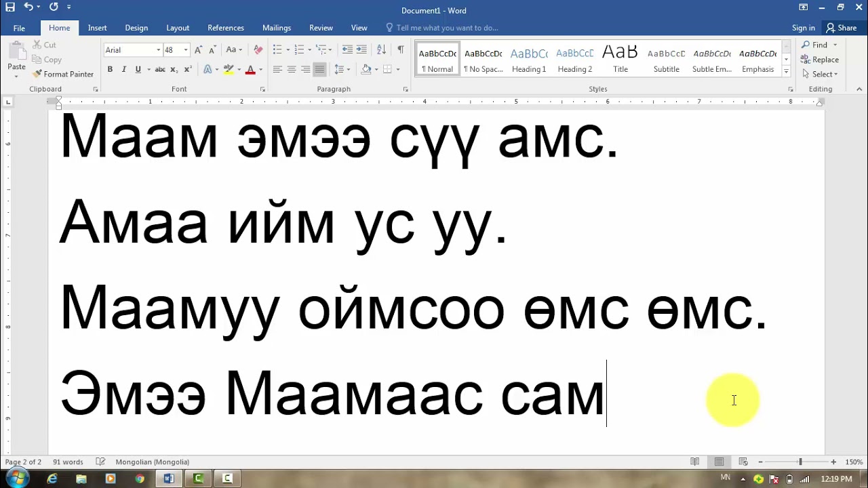Image resolution: width=868 pixels, height=488 pixels.
Task: Toggle show paragraph marks
Action: click(401, 49)
